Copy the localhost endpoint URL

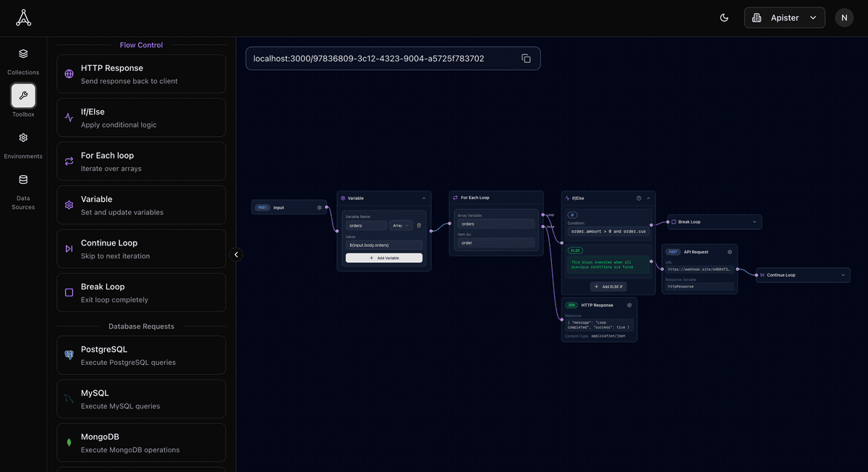pos(526,59)
